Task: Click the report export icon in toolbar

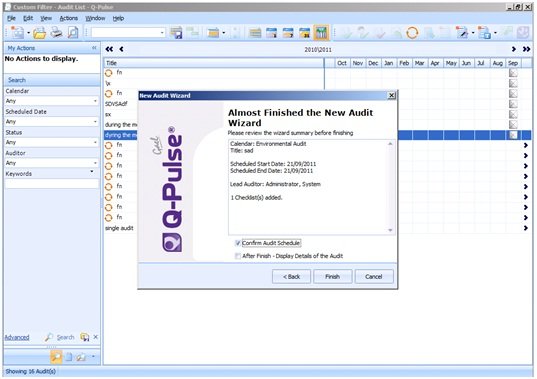Action: pyautogui.click(x=484, y=33)
